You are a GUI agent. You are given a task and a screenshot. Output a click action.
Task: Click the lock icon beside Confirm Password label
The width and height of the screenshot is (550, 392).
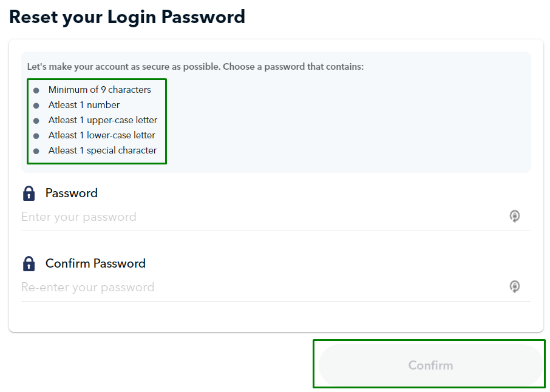(x=29, y=263)
